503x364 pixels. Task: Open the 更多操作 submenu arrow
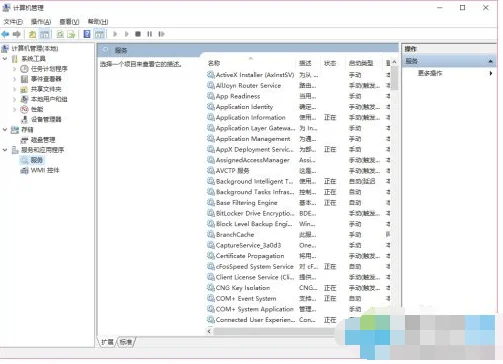491,73
